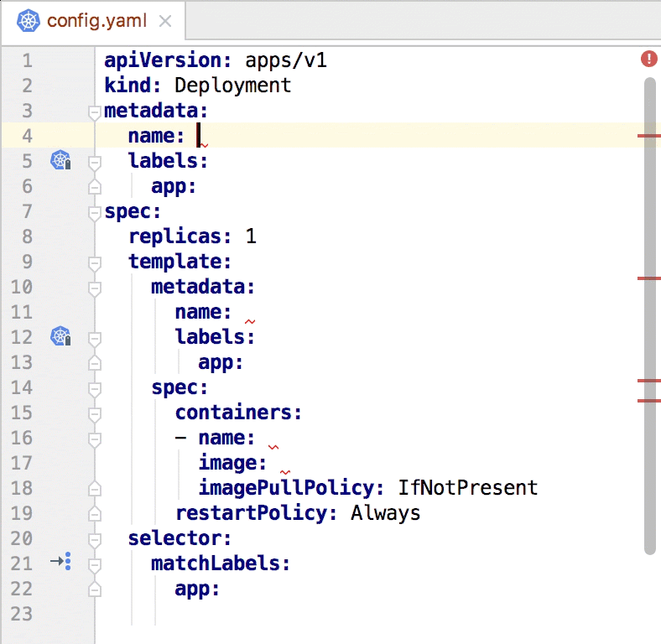Viewport: 661px width, 644px height.
Task: Fold the template block on line 9
Action: pyautogui.click(x=94, y=262)
